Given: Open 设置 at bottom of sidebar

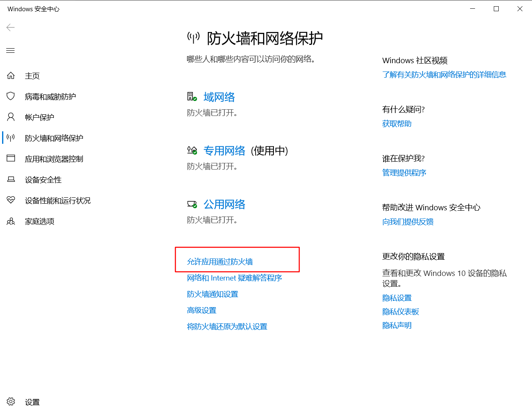Looking at the screenshot, I should (32, 402).
